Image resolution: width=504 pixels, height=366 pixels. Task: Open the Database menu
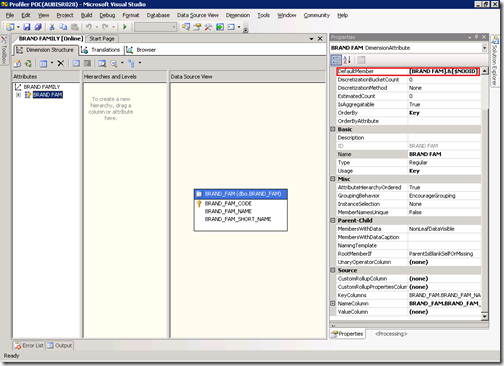tap(158, 15)
